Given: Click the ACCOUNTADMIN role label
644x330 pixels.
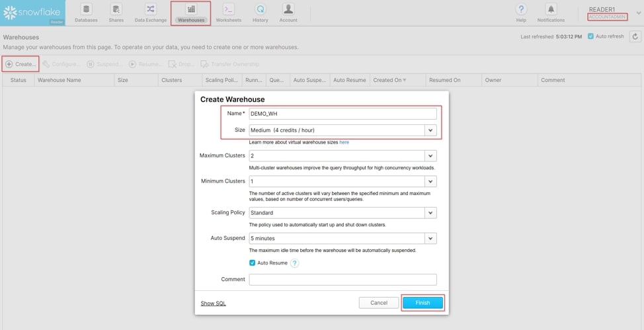Looking at the screenshot, I should [x=607, y=17].
